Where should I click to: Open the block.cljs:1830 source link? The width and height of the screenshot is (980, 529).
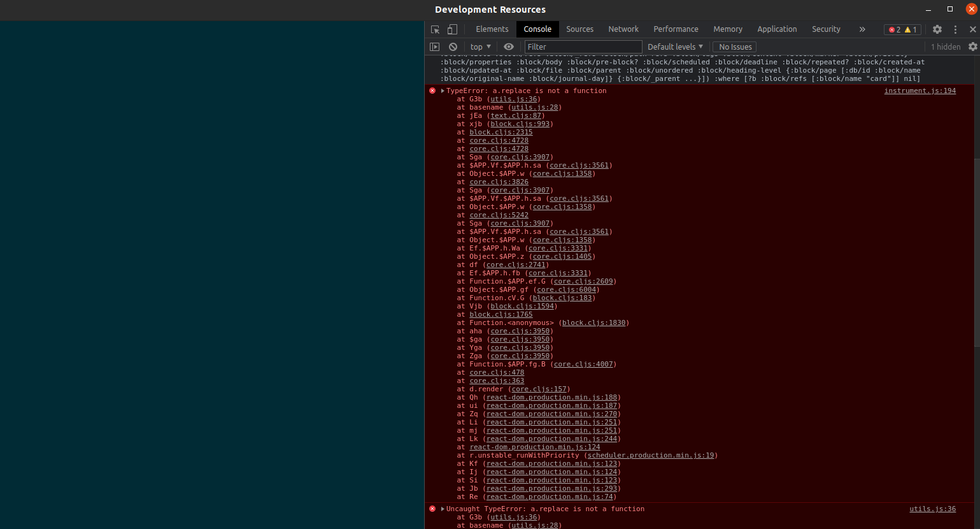593,323
